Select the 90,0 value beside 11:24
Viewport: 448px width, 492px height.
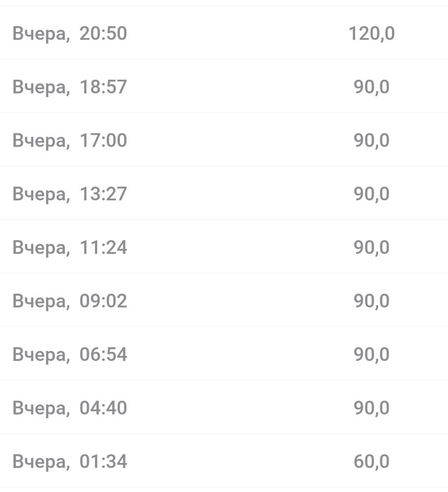pyautogui.click(x=371, y=247)
